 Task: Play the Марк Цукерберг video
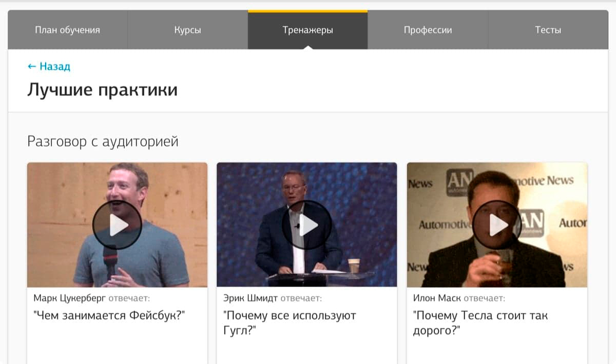(117, 225)
